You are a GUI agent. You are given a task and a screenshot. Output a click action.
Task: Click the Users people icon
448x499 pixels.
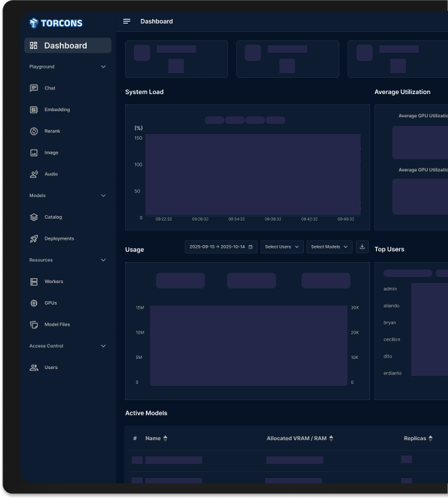tap(34, 368)
